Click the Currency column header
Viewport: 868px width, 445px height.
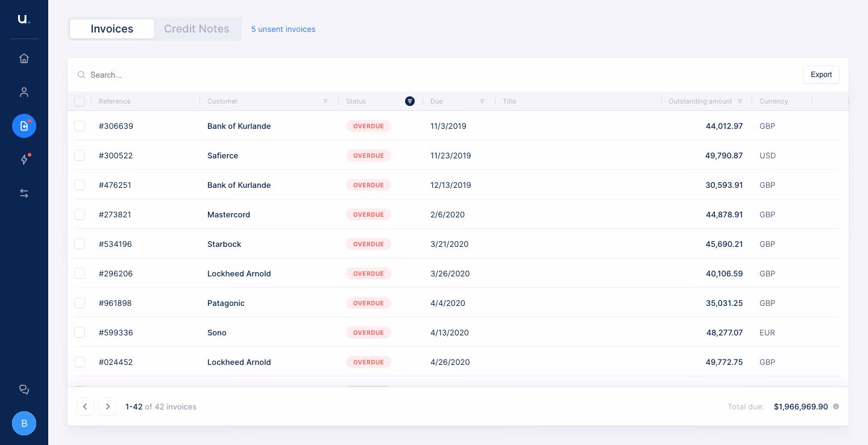[774, 101]
